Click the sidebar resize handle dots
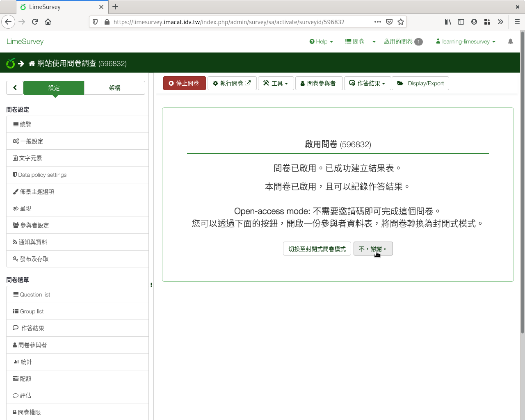The height and width of the screenshot is (420, 525). point(151,285)
